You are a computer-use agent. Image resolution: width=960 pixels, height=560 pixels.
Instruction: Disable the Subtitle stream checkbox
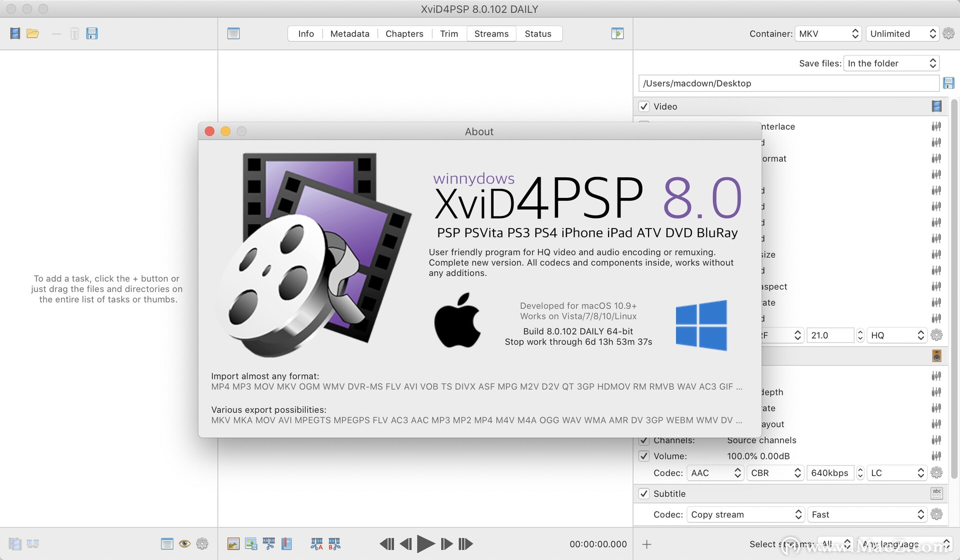pyautogui.click(x=644, y=493)
